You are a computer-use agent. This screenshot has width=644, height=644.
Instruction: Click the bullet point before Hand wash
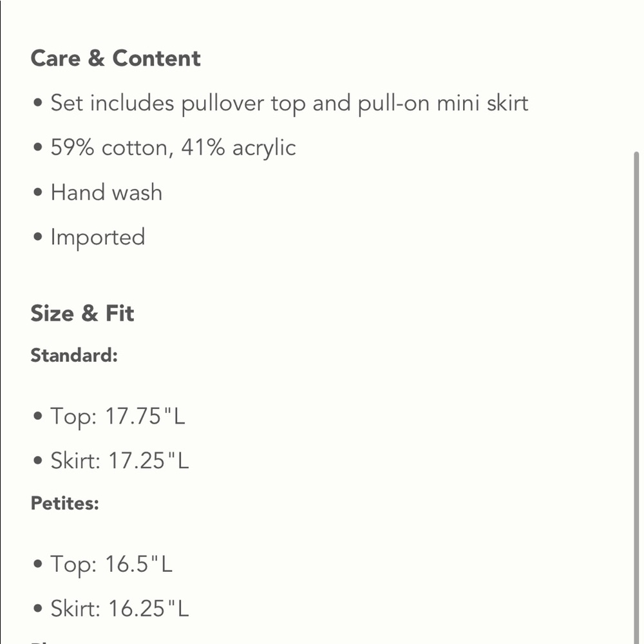38,193
